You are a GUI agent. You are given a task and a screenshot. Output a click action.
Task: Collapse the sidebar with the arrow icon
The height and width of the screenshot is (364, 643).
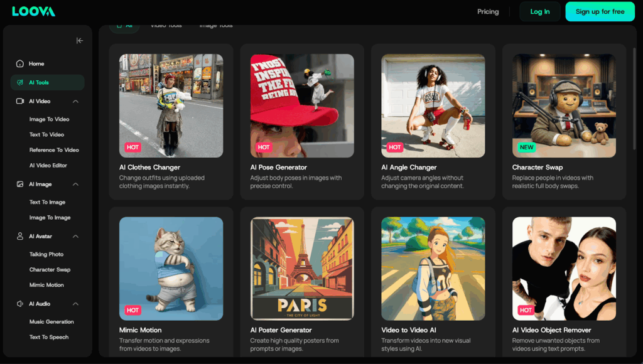(x=80, y=41)
